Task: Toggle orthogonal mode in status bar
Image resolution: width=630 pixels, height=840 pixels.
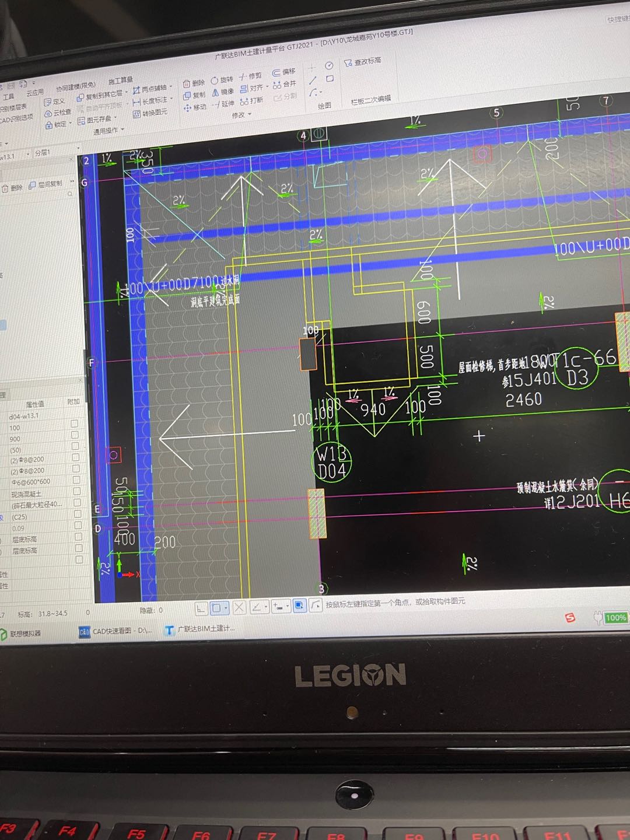Action: (x=201, y=608)
